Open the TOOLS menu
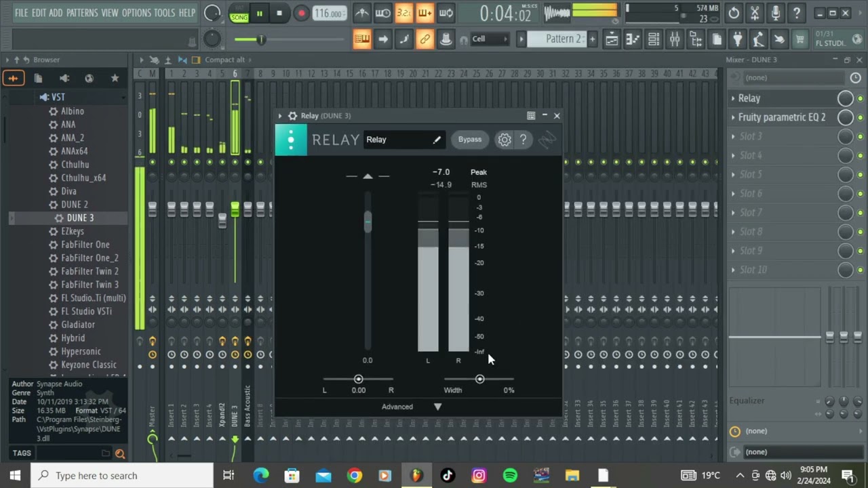The image size is (868, 488). [x=164, y=13]
